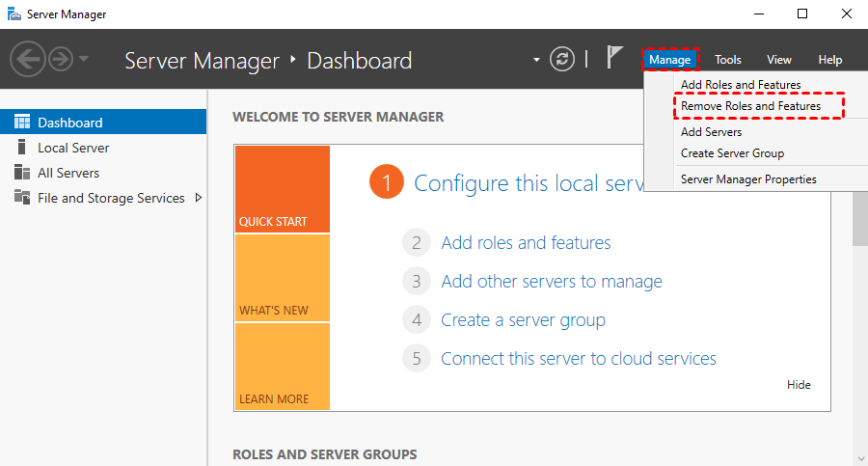
Task: Hide the welcome tile
Action: 799,385
